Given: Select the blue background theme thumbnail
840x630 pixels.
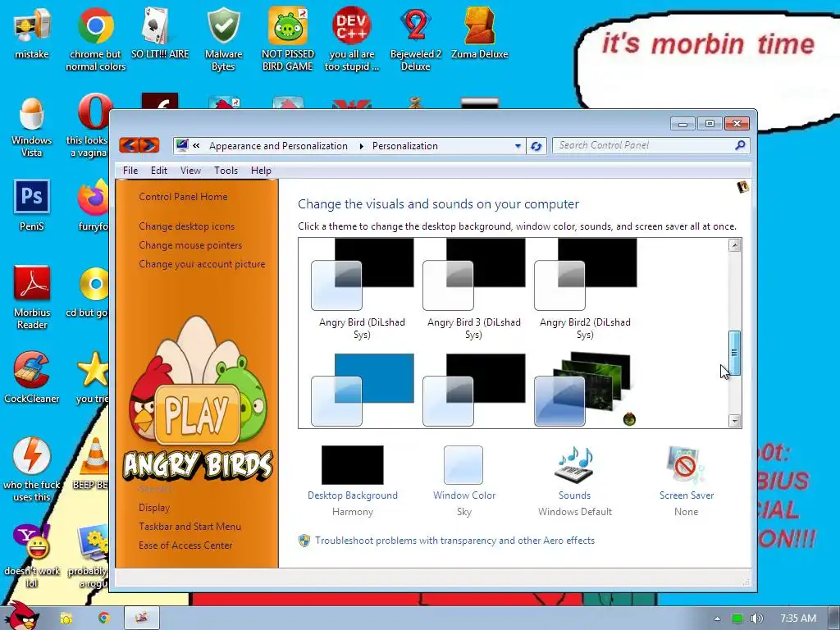Looking at the screenshot, I should coord(362,390).
